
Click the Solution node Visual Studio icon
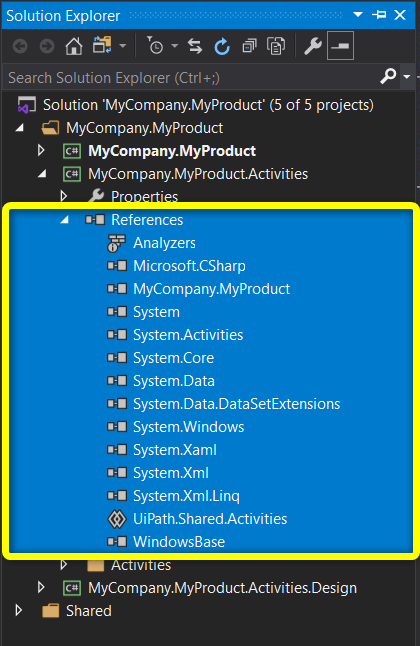27,105
